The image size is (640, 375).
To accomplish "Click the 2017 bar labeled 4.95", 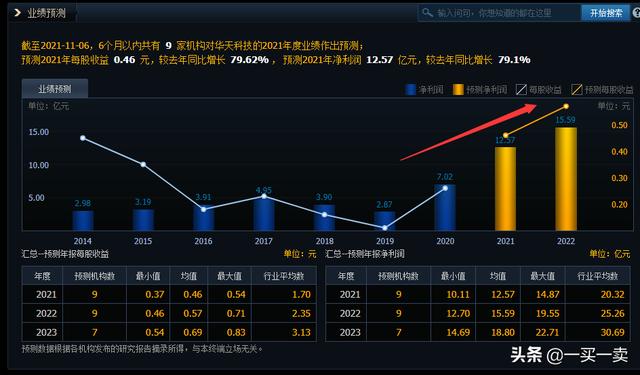I will pyautogui.click(x=264, y=214).
